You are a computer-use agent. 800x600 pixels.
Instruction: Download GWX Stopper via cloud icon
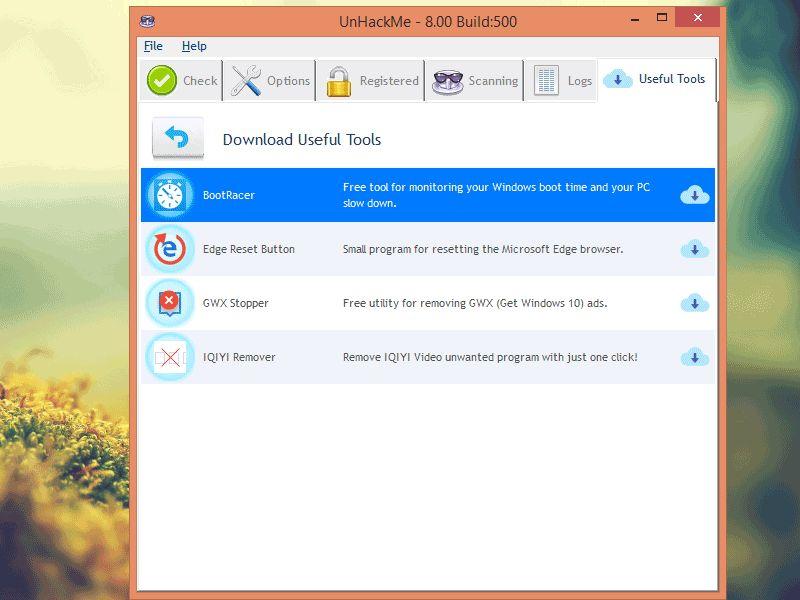click(694, 303)
